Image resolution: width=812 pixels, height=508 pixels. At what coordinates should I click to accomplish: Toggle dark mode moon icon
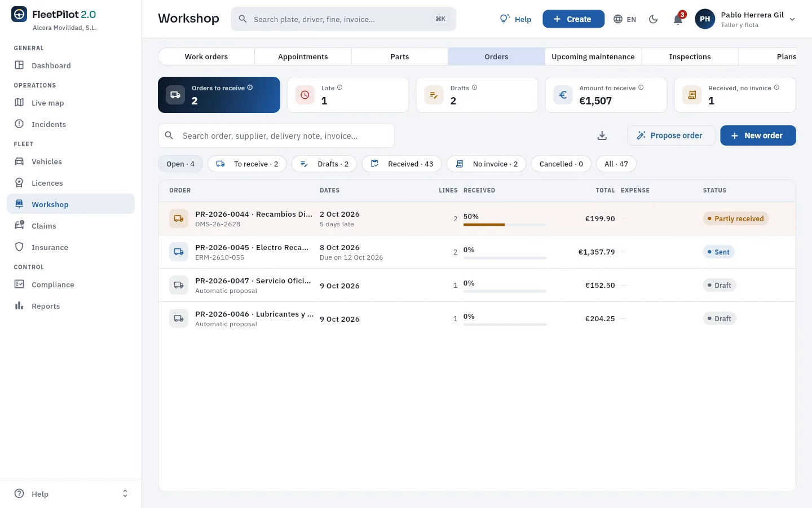(653, 19)
